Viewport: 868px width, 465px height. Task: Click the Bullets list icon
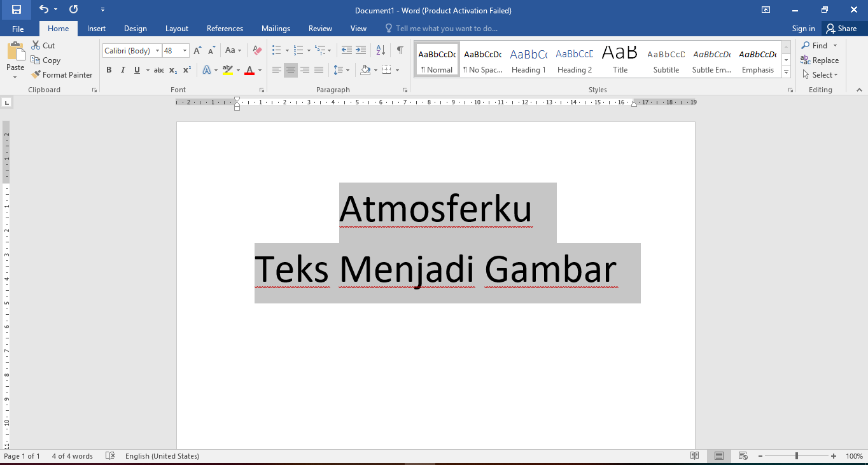[276, 50]
